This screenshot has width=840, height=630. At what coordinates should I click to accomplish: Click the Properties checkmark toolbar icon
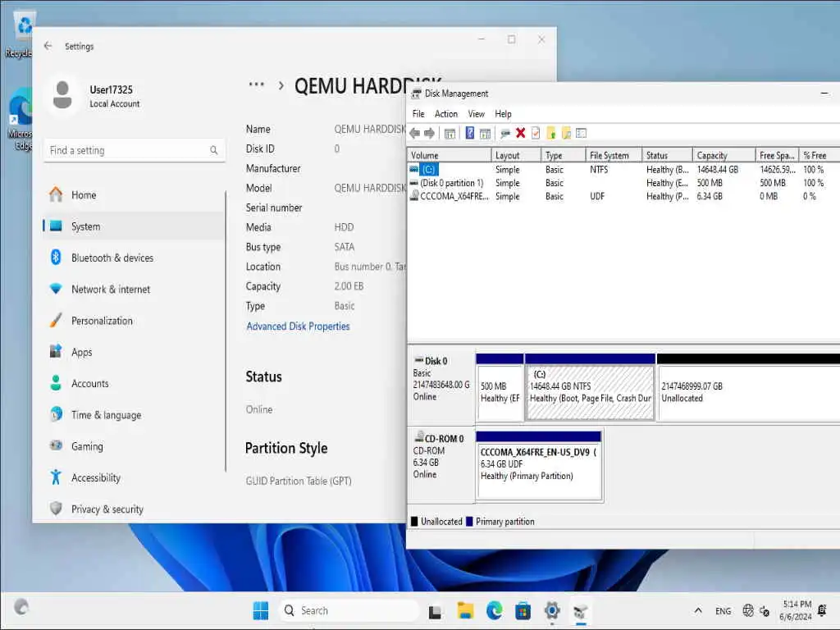(535, 133)
